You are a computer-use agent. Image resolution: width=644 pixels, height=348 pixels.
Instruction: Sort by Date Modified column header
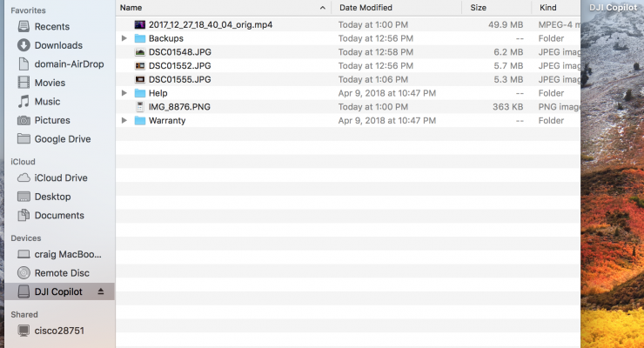(x=397, y=7)
